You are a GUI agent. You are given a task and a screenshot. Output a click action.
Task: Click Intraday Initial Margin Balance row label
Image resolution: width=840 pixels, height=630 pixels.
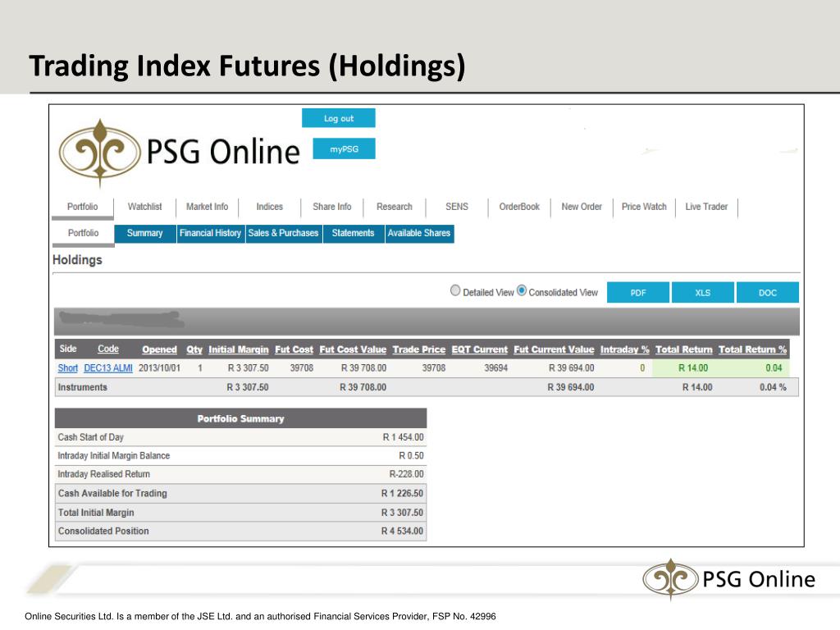pos(113,455)
